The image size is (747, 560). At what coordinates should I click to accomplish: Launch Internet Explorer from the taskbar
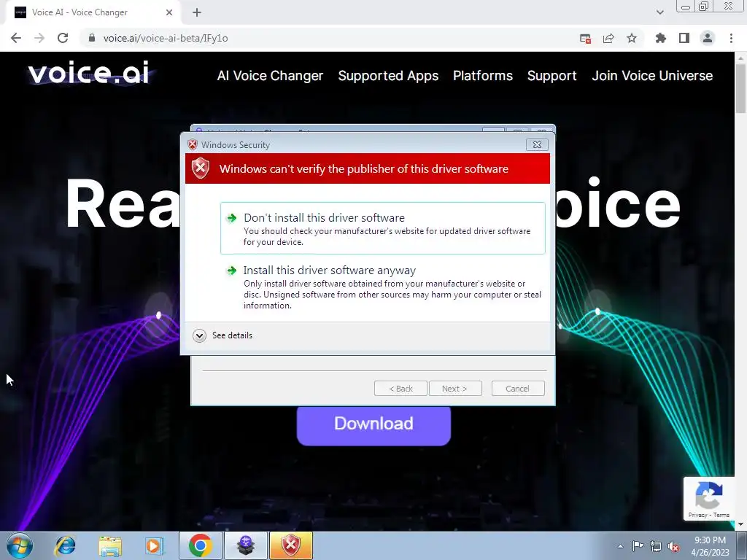65,545
